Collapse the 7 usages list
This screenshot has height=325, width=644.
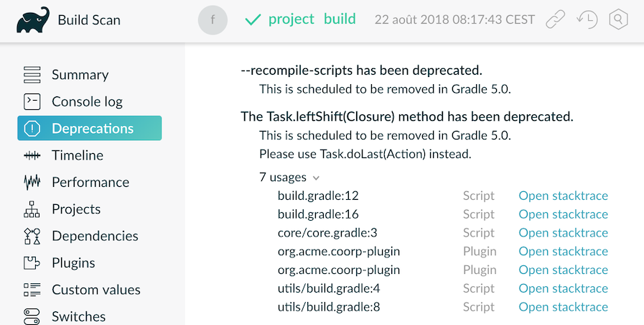tap(289, 178)
